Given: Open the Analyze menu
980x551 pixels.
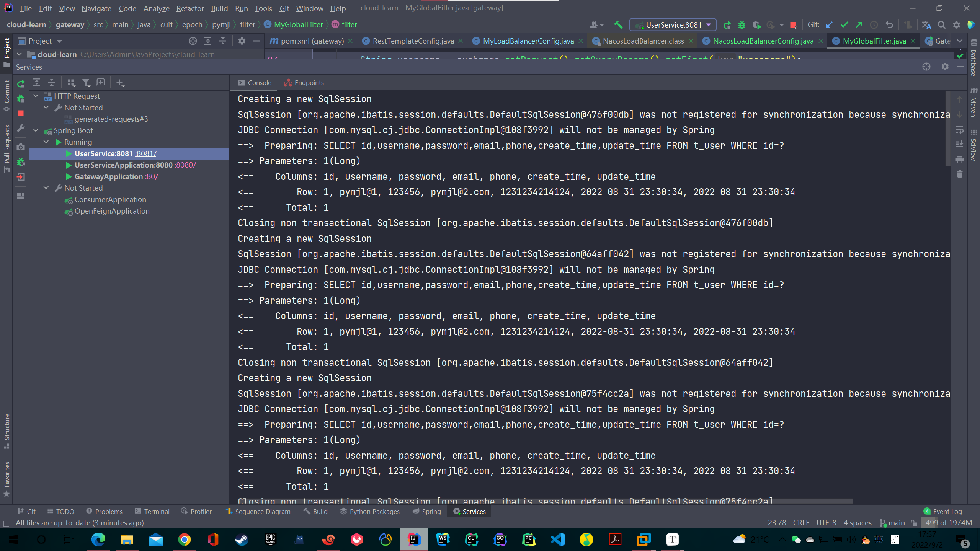Looking at the screenshot, I should (156, 8).
